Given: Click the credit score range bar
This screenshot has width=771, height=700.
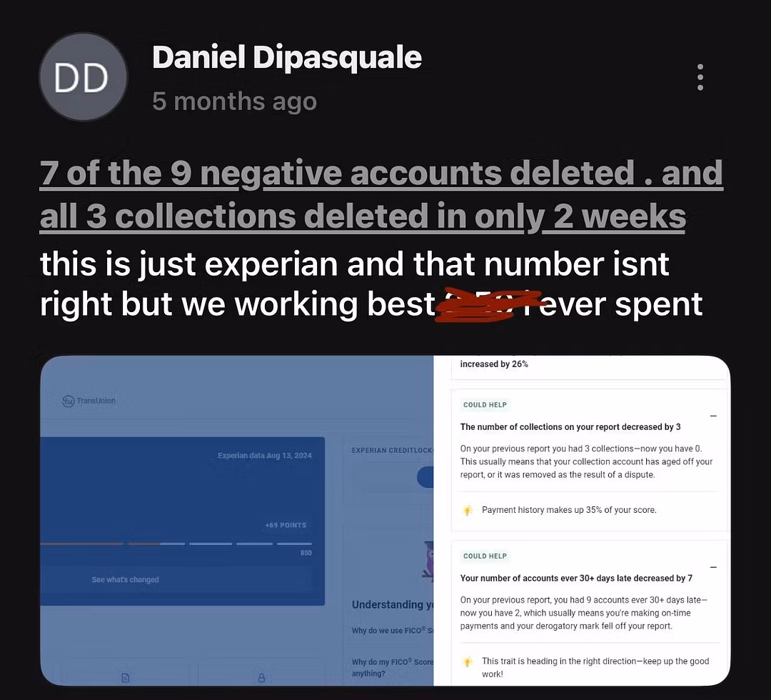Looking at the screenshot, I should coord(176,544).
